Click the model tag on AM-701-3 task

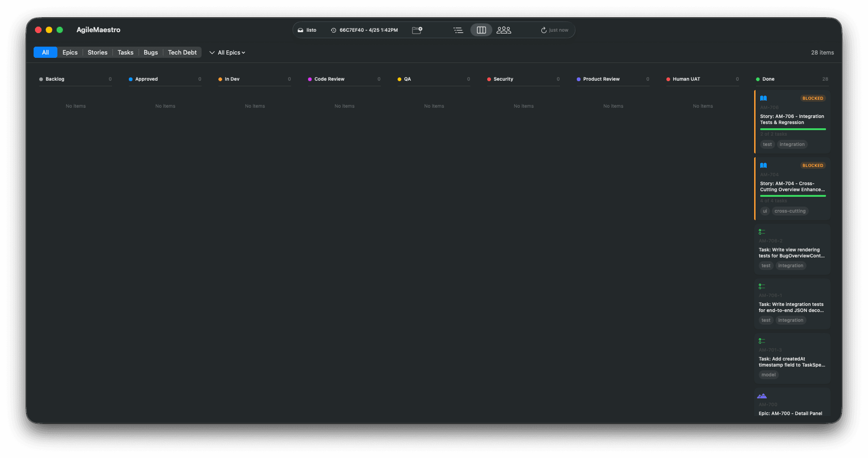pyautogui.click(x=769, y=375)
